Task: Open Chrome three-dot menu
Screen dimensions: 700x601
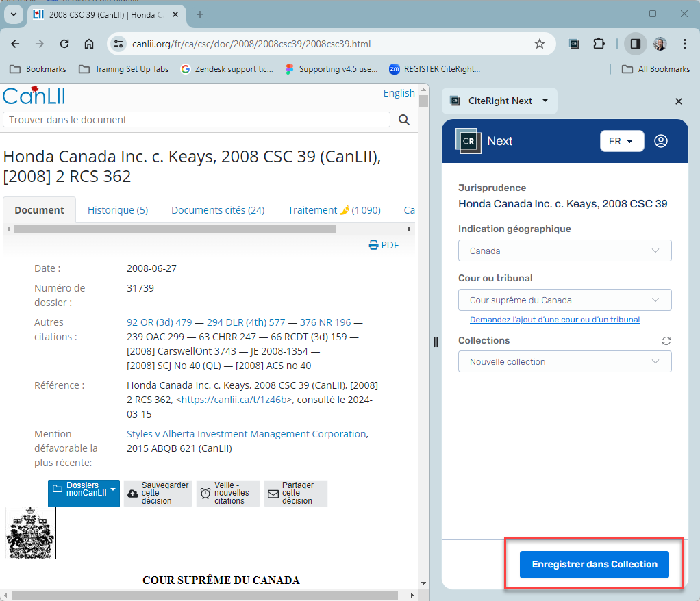Action: pyautogui.click(x=684, y=44)
